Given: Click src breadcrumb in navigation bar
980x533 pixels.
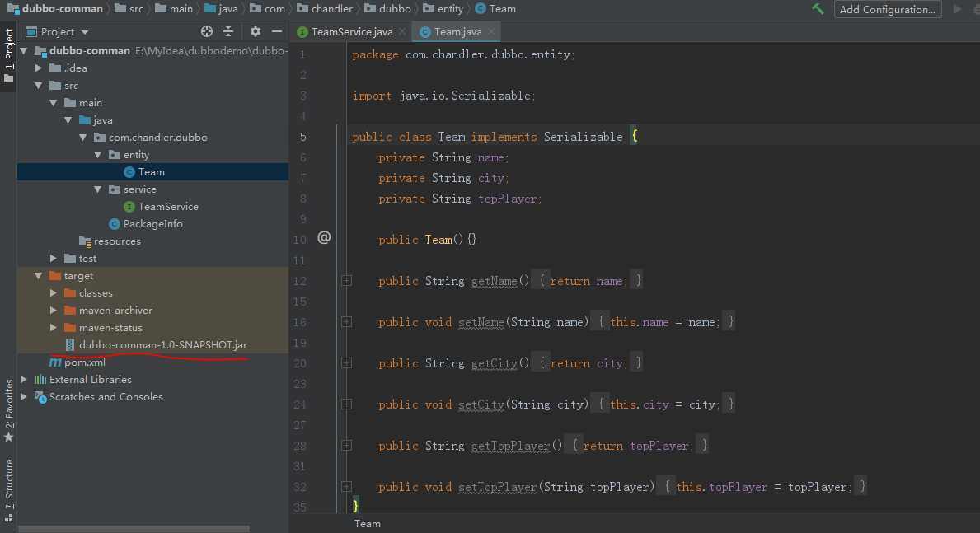Looking at the screenshot, I should tap(129, 9).
